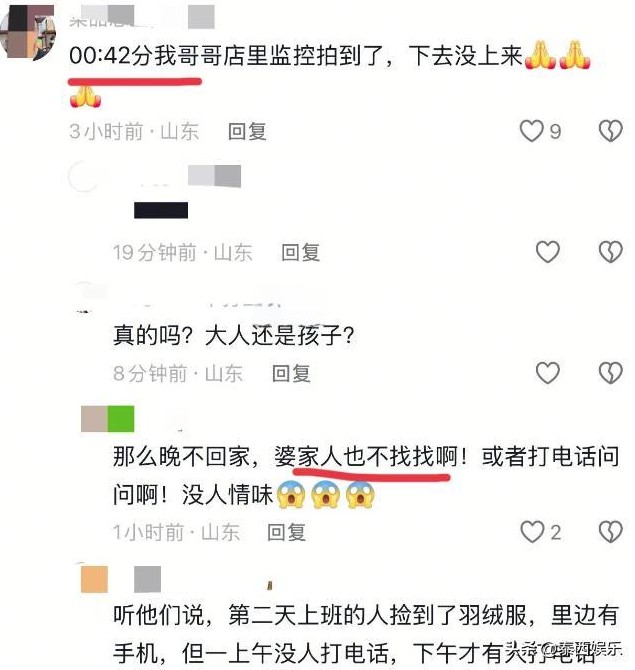Viewport: 635px width, 670px height.
Task: Open the 真的吗?大人还是孩子 comment text
Action: (x=234, y=335)
